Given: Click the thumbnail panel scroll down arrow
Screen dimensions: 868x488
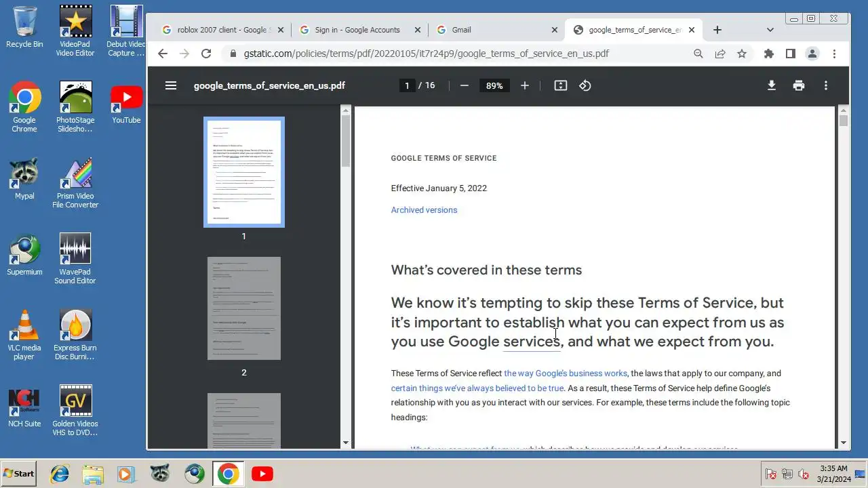Looking at the screenshot, I should tap(346, 443).
